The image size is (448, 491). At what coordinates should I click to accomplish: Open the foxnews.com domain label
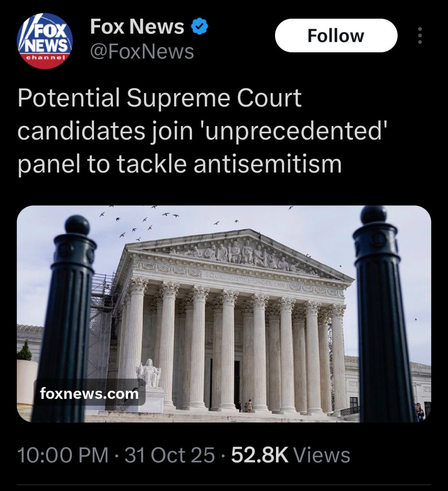click(x=89, y=393)
